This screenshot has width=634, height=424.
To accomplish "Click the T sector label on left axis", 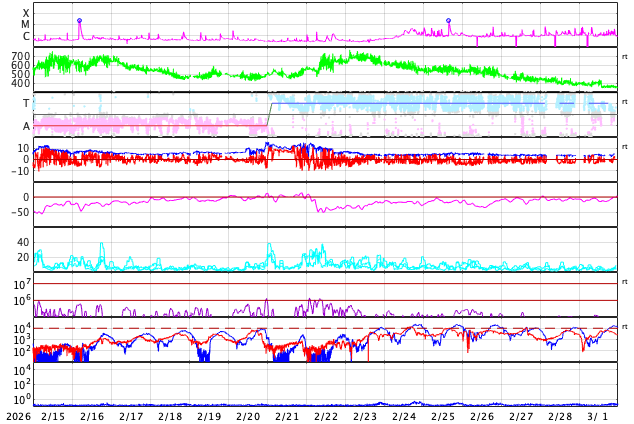I will (x=26, y=103).
